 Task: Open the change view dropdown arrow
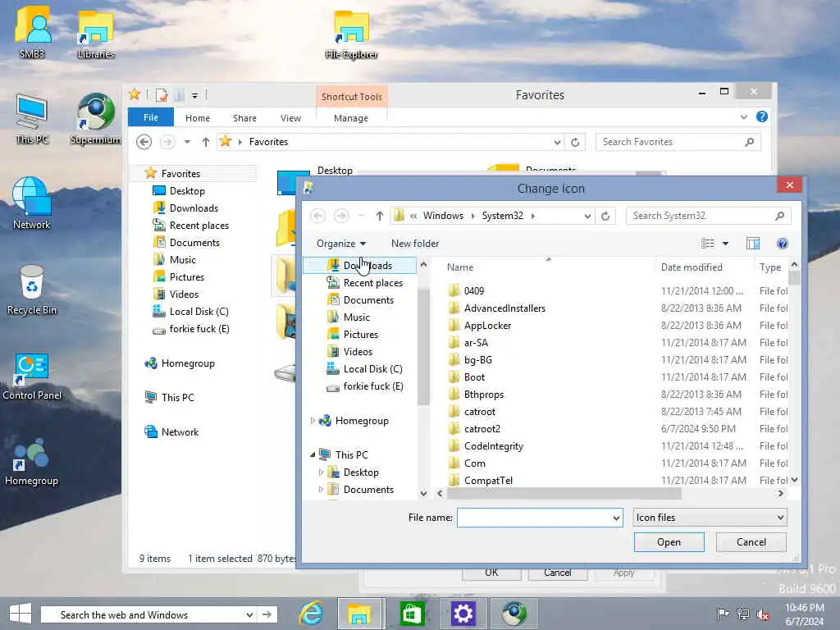[725, 244]
